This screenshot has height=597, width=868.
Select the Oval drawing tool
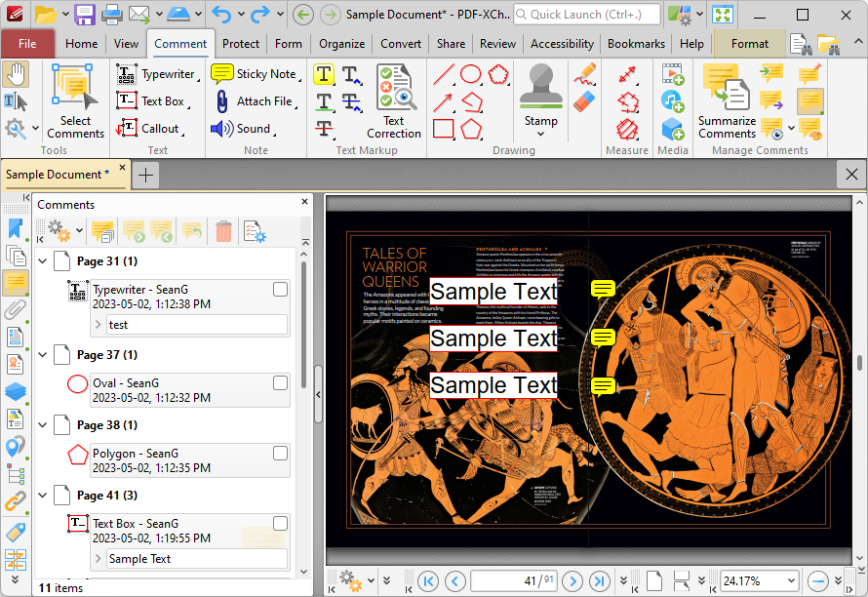(470, 74)
